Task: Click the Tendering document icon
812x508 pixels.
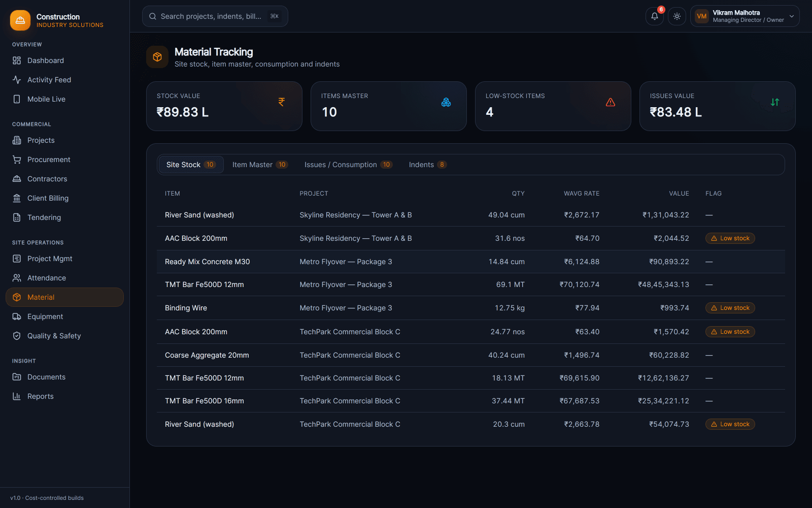Action: [17, 217]
